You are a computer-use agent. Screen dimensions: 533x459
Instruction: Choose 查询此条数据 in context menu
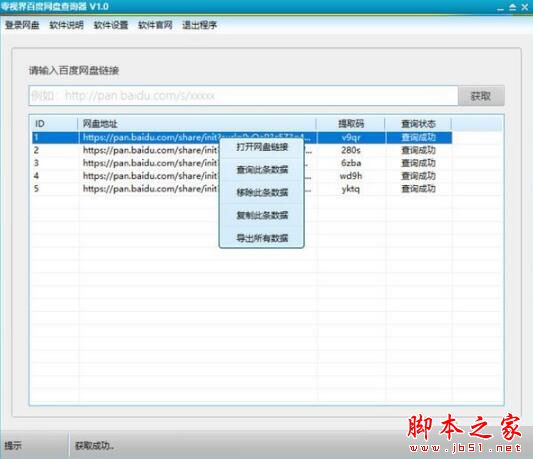pyautogui.click(x=262, y=169)
